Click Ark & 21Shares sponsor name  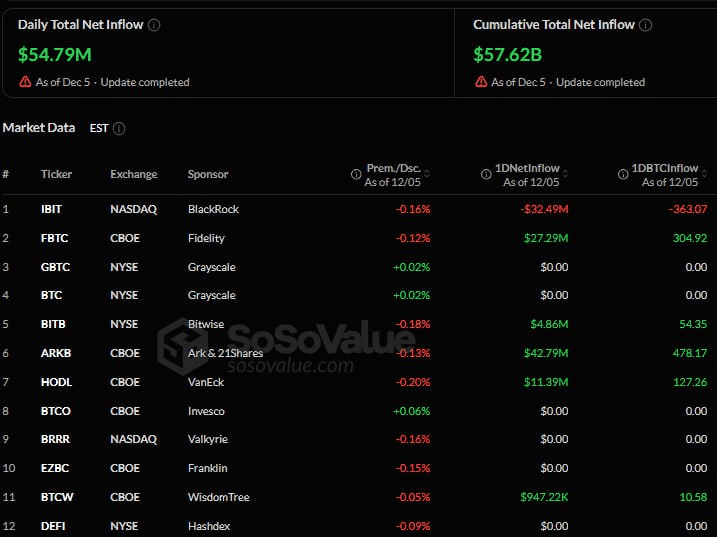(225, 353)
